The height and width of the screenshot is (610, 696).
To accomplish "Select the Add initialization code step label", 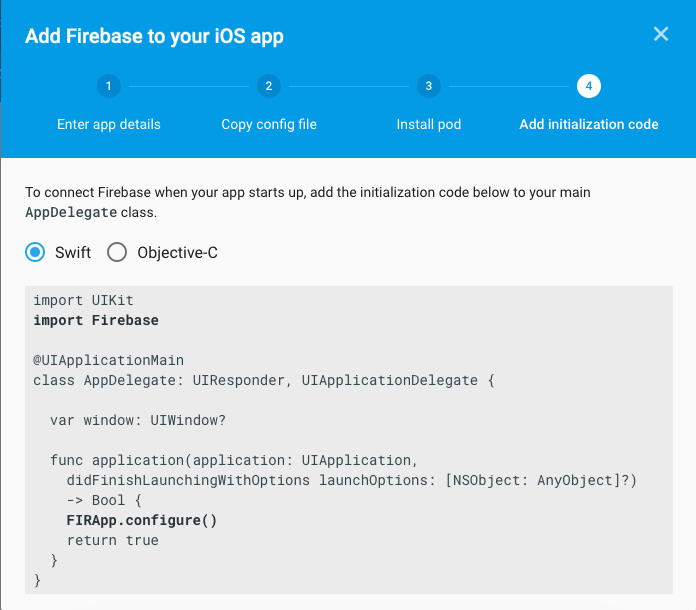I will coord(588,124).
